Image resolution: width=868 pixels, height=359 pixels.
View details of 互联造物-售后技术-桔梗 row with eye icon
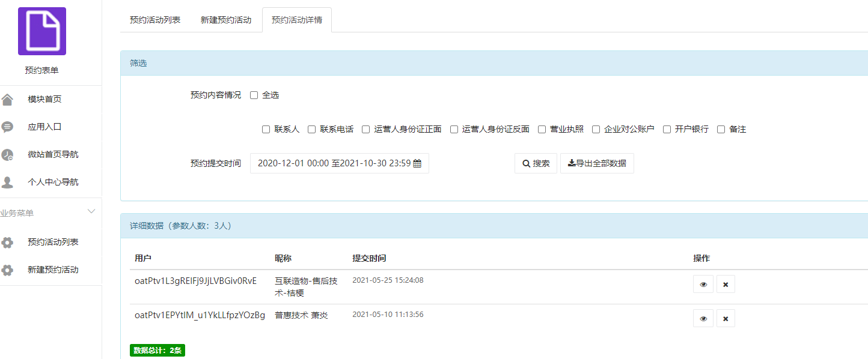tap(703, 284)
